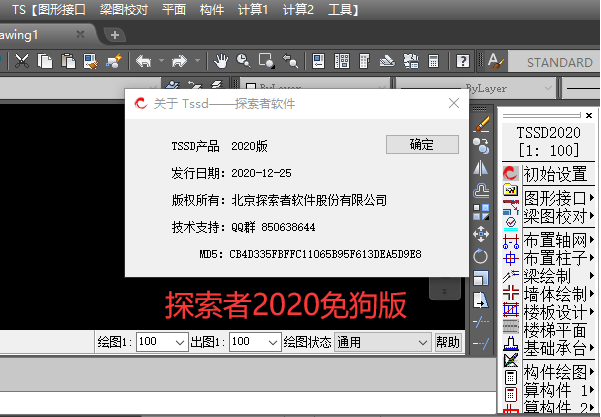Select the Stretch tool in the Modify toolbar

point(481,300)
